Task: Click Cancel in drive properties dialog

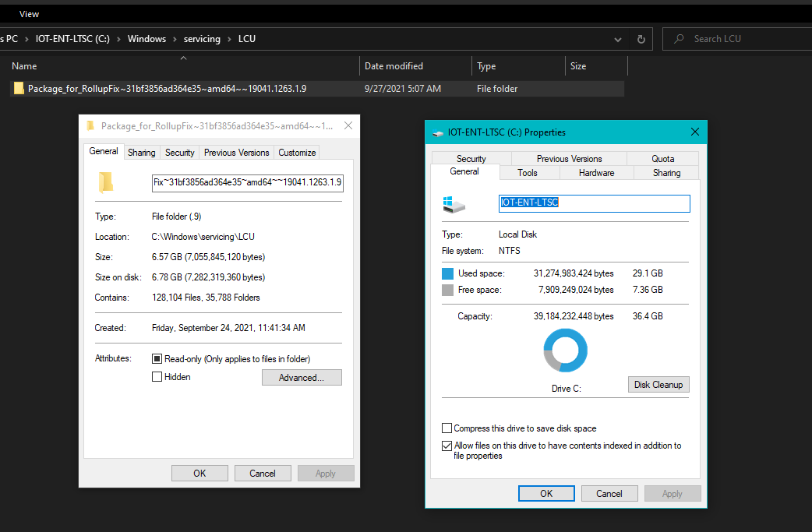Action: [x=609, y=493]
